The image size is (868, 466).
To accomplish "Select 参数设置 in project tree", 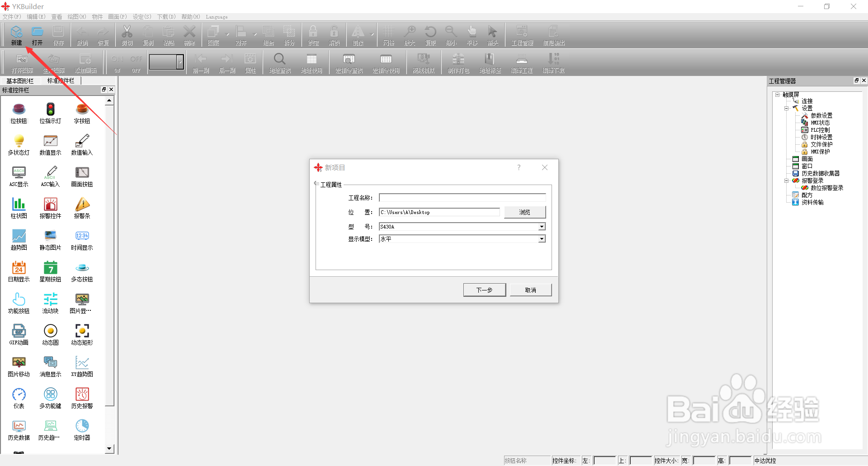I will pos(821,116).
